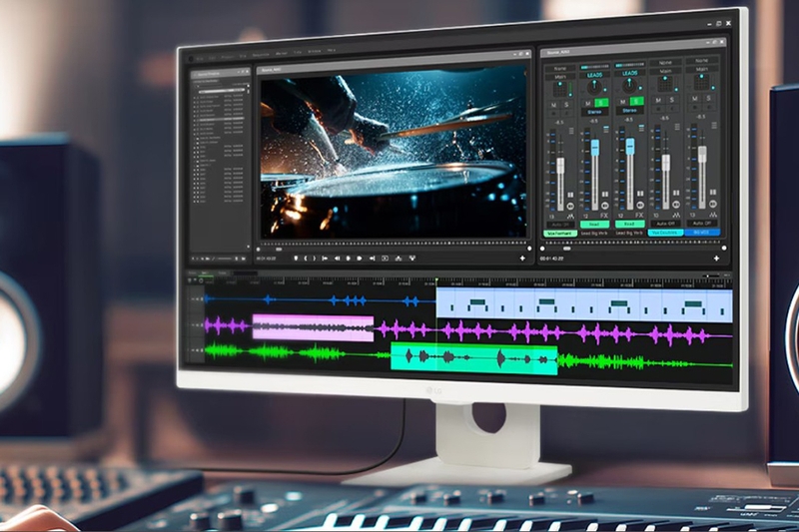Screen dimensions: 799x532
Task: Play the drum video in the viewer
Action: pos(348,259)
